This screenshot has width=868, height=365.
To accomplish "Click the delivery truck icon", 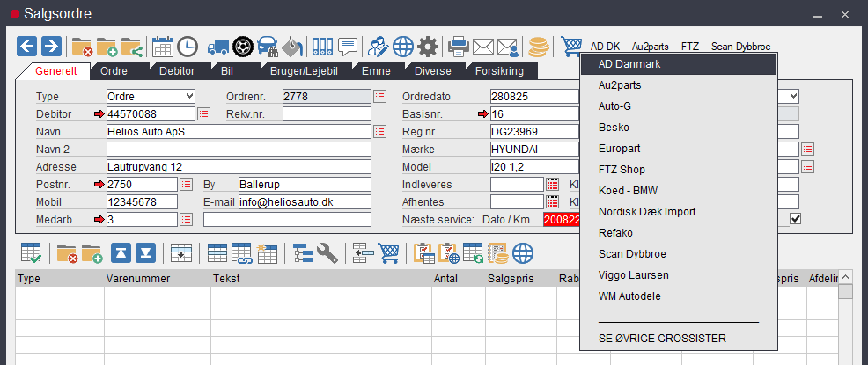I will coord(219,47).
